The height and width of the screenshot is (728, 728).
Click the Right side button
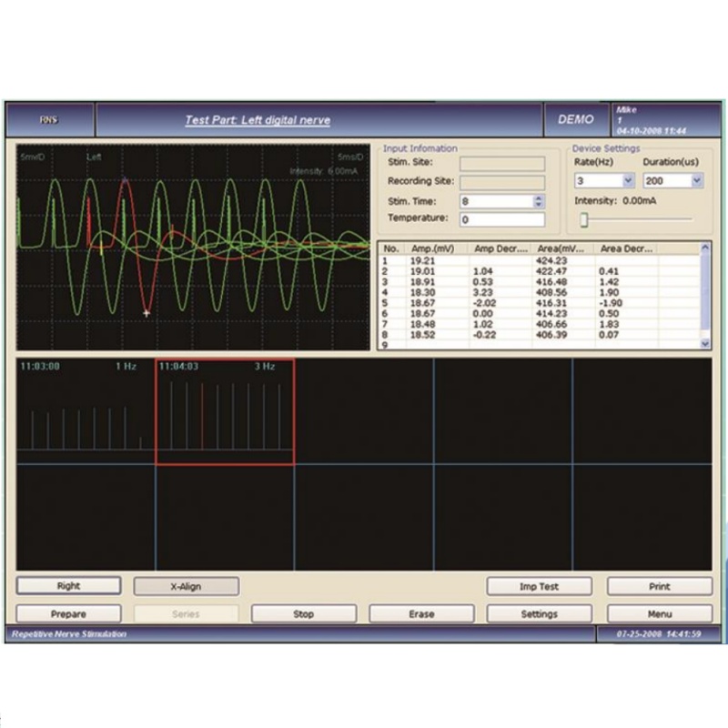pos(69,586)
